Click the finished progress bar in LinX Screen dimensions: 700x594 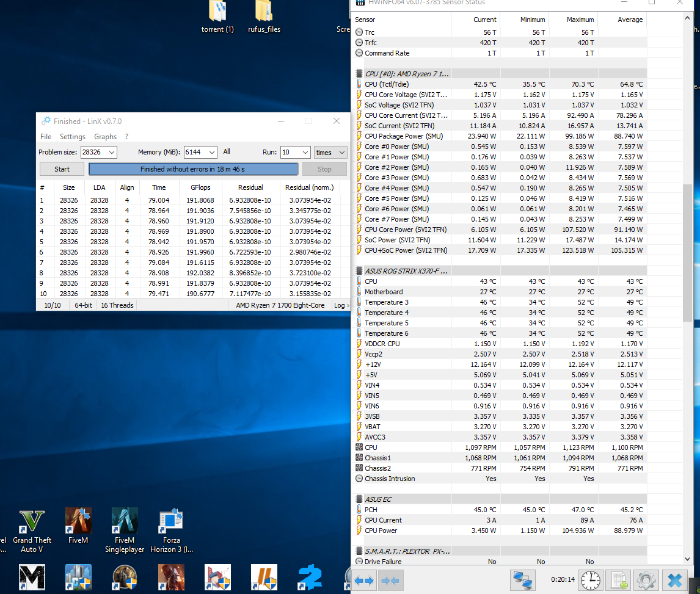coord(193,169)
